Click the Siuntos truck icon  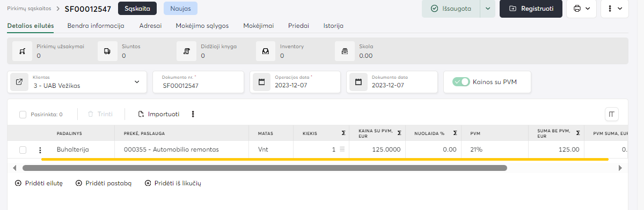click(107, 51)
